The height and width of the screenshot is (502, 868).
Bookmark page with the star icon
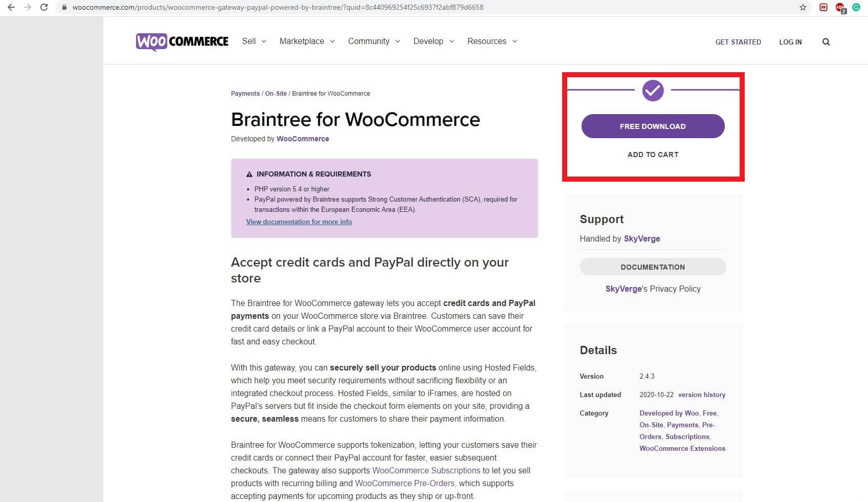(x=803, y=7)
